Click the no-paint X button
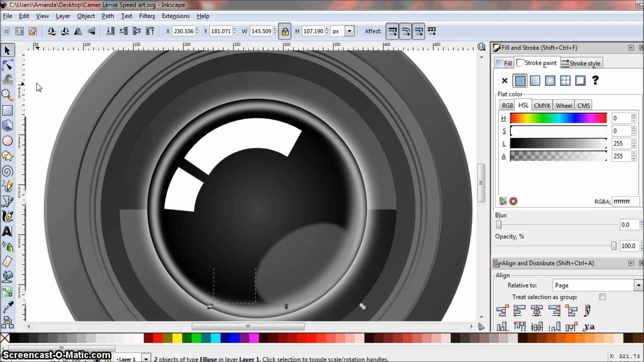 pos(504,80)
